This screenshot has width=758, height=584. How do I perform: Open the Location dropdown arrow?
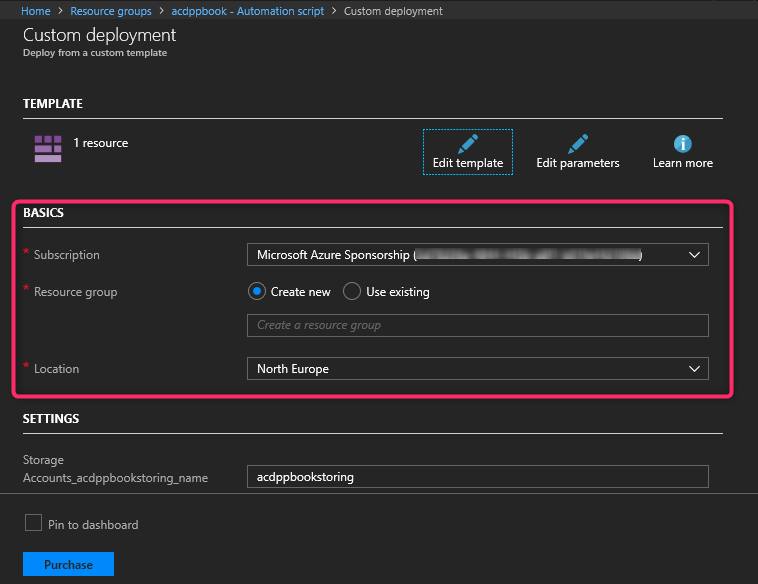click(694, 369)
